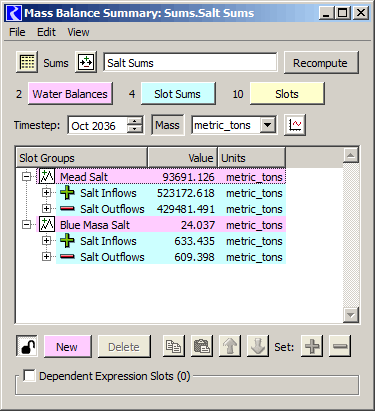Image resolution: width=375 pixels, height=411 pixels.
Task: Click the application icon in title bar
Action: coord(14,13)
